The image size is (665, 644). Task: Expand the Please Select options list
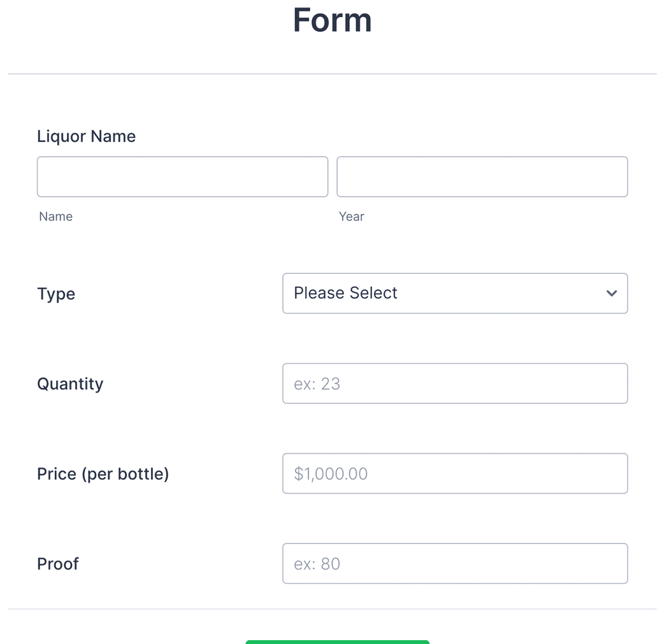[x=455, y=293]
